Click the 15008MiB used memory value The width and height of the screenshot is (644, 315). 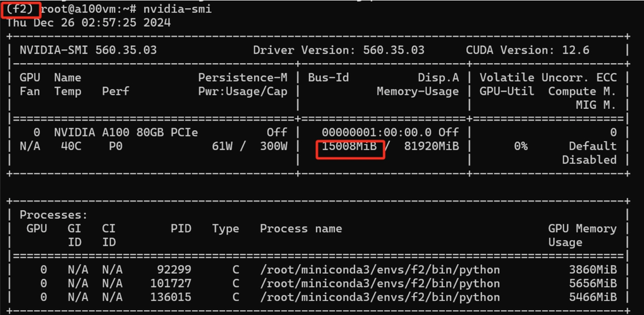point(349,146)
